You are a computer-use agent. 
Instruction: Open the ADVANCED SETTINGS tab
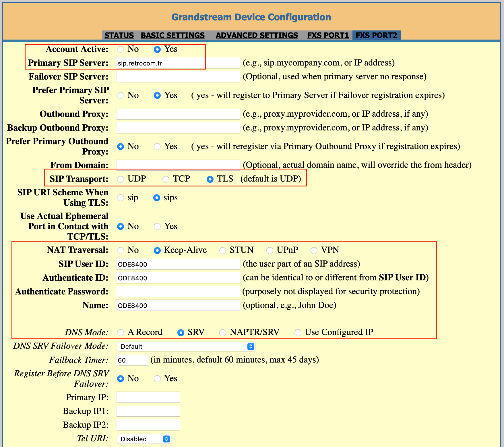pos(257,35)
